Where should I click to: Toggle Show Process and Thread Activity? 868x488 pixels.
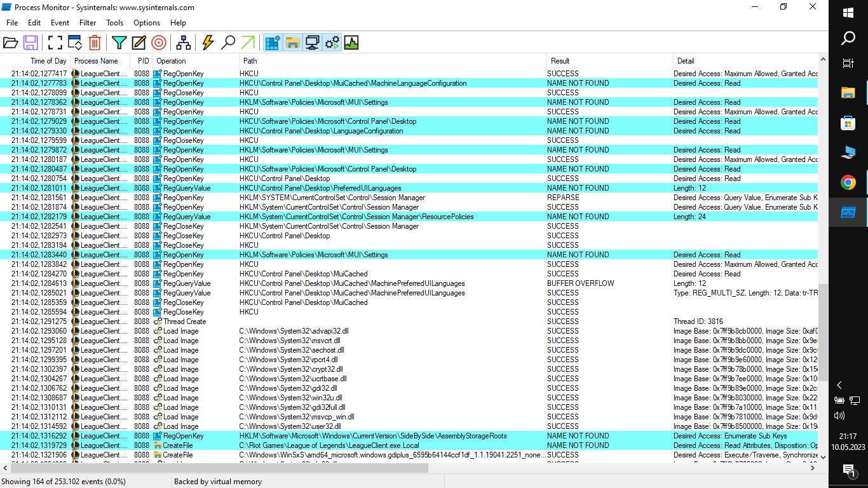[x=332, y=43]
